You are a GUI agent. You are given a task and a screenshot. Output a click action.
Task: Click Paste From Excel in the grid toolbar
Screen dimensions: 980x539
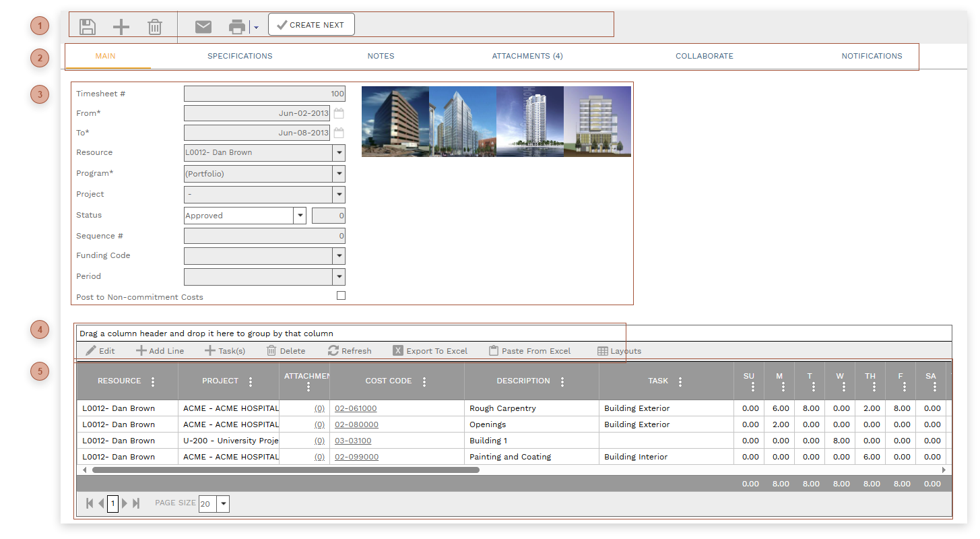(x=531, y=350)
